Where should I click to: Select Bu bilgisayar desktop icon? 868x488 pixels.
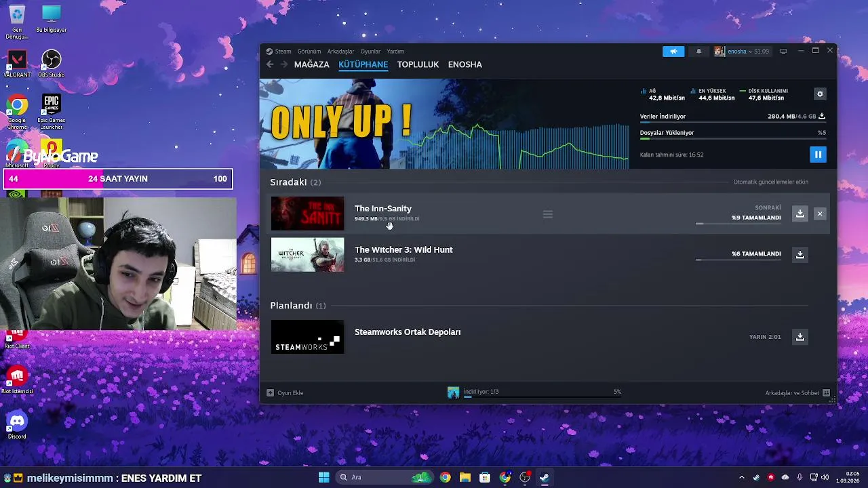pyautogui.click(x=51, y=19)
